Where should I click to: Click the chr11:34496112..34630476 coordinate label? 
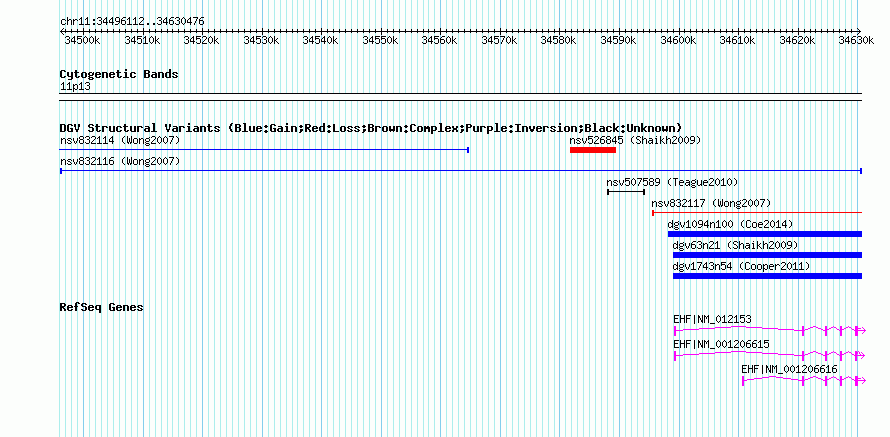[x=132, y=22]
